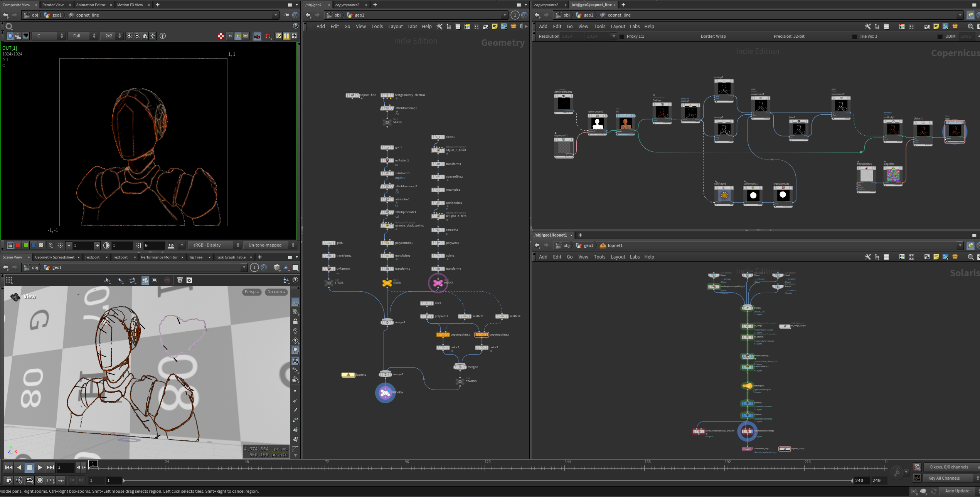Toggle the Tile Vis checkbox

coord(854,36)
